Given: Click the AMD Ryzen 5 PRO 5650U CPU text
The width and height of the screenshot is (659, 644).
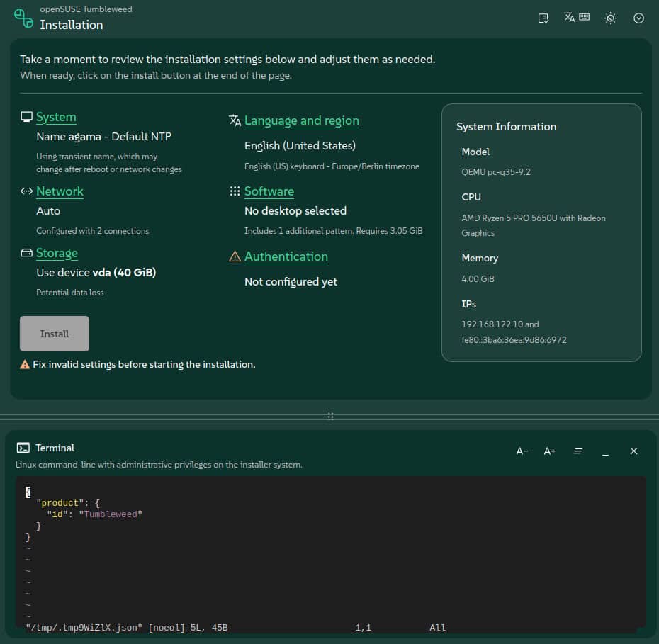Looking at the screenshot, I should click(534, 225).
